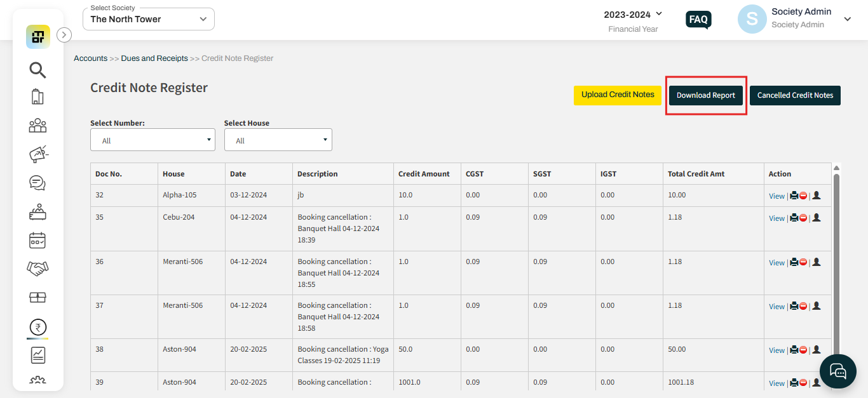Viewport: 868px width, 398px height.
Task: Cancel credit note Doc No. 37
Action: click(x=803, y=306)
